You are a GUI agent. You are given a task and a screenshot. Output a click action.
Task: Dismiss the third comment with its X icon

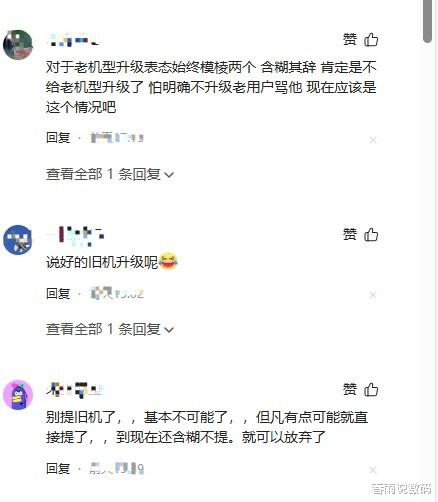[x=373, y=470]
